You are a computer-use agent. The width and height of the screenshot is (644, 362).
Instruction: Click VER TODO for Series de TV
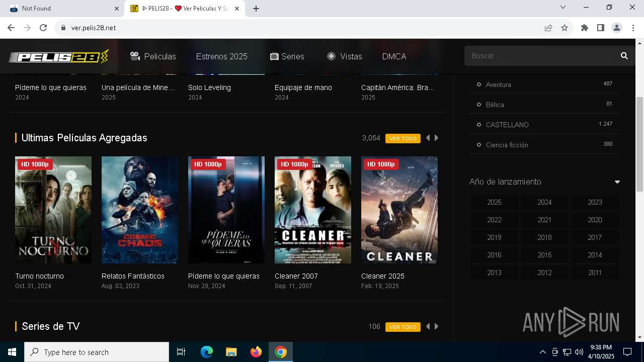click(403, 327)
